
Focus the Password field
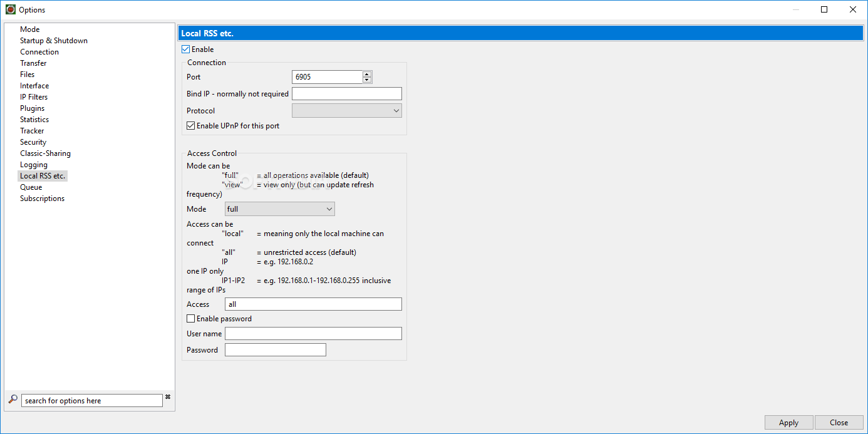(x=276, y=350)
